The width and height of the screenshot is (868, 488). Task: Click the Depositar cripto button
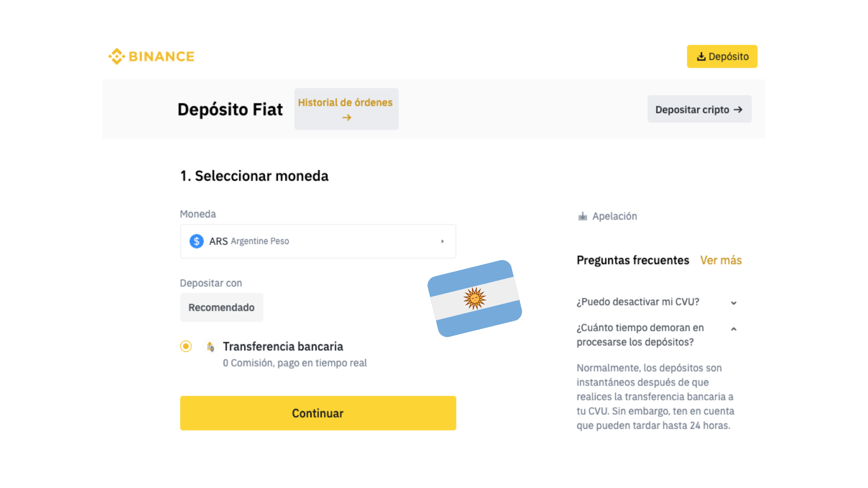699,109
